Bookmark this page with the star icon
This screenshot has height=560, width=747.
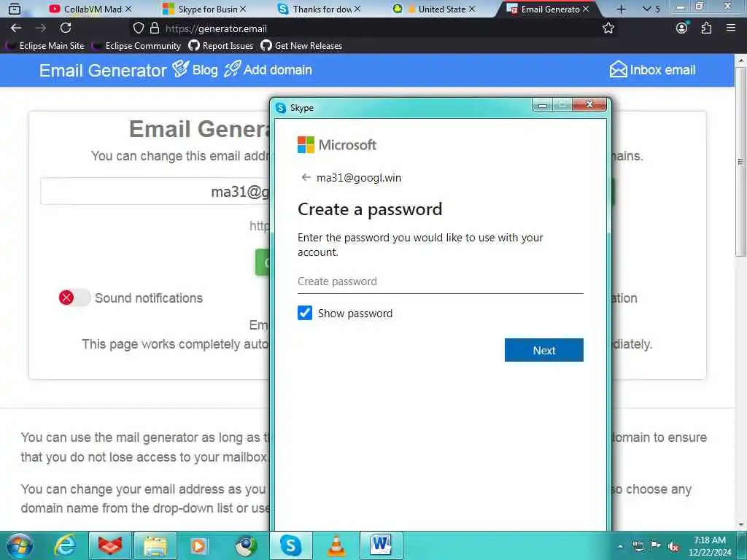point(608,28)
